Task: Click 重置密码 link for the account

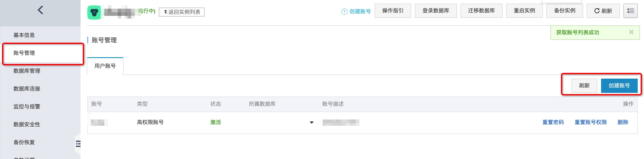Action: pyautogui.click(x=553, y=122)
